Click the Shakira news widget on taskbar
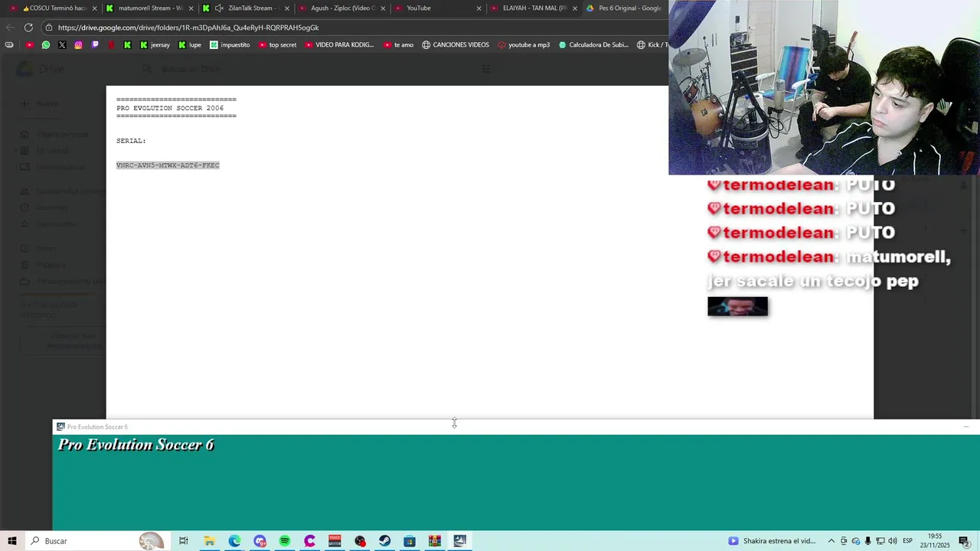980x551 pixels. pyautogui.click(x=772, y=541)
